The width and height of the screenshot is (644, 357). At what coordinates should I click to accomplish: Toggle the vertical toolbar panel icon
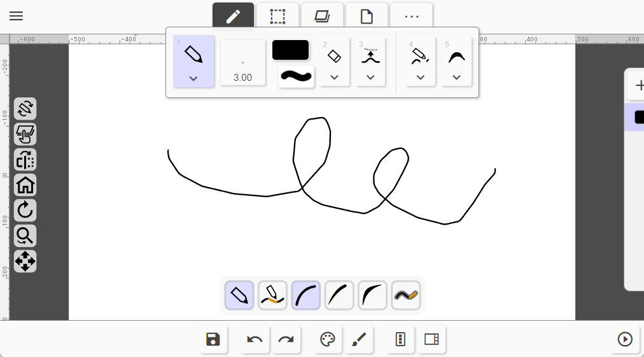tap(400, 339)
